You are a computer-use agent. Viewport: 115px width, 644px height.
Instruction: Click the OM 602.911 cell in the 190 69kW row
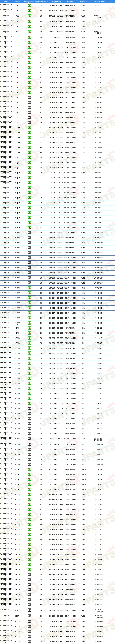coord(98,123)
